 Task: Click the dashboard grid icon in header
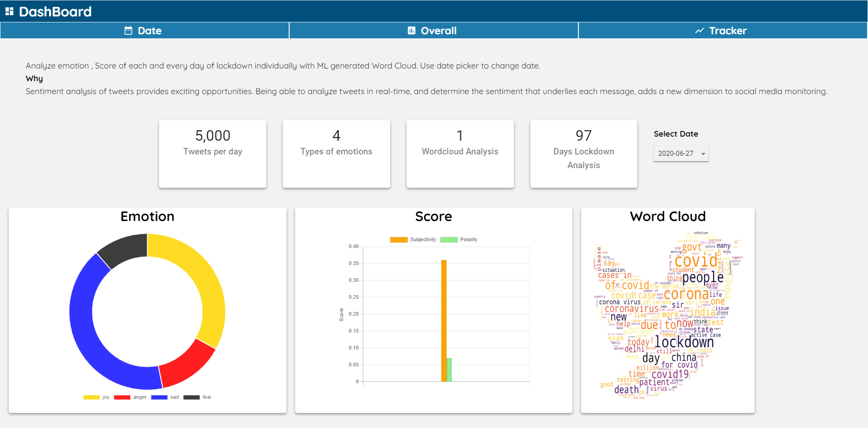coord(9,11)
